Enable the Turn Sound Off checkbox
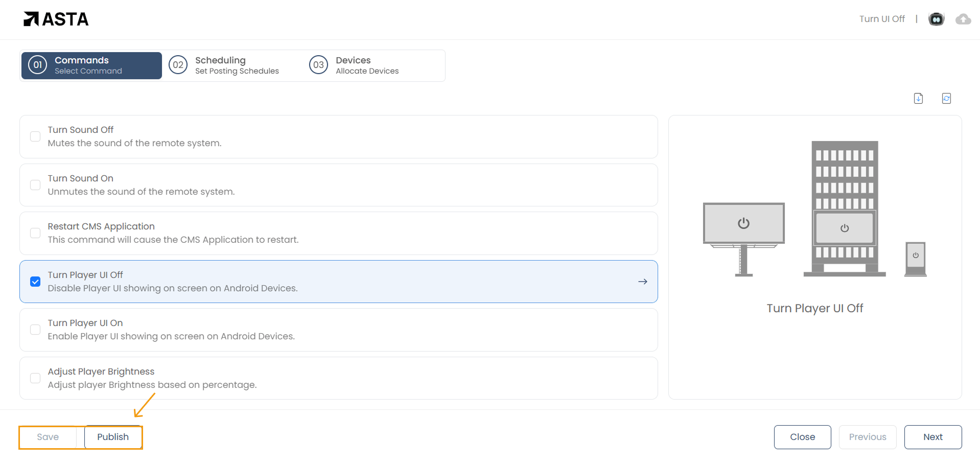This screenshot has height=464, width=980. click(x=35, y=136)
